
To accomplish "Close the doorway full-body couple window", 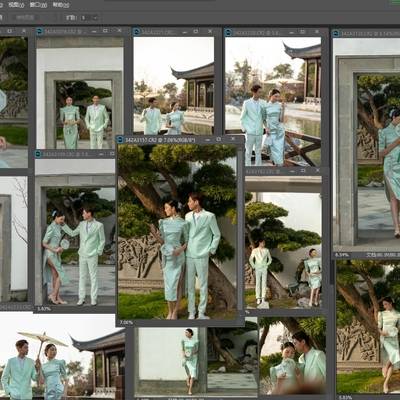I will [118, 31].
